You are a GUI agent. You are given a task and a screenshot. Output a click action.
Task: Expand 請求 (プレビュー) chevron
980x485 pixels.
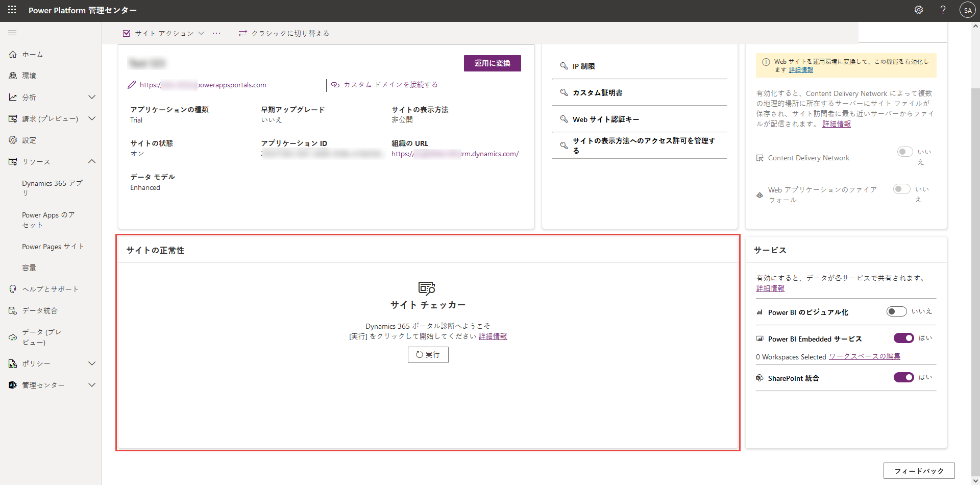[x=92, y=118]
